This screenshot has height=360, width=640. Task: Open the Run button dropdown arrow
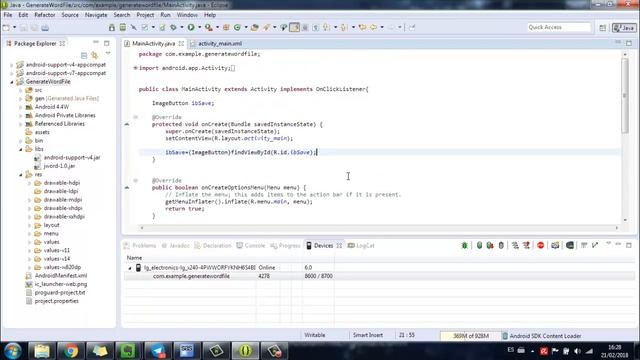point(199,27)
